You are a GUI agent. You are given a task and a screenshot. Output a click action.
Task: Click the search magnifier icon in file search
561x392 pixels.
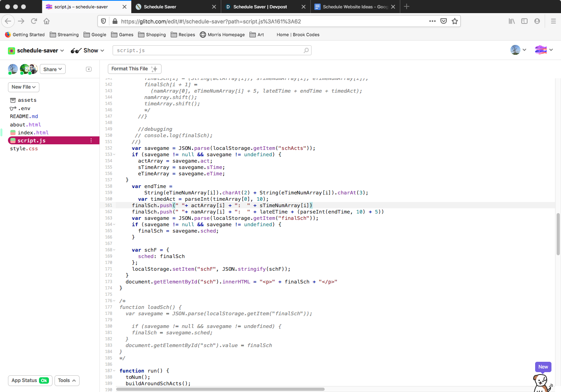tap(306, 50)
